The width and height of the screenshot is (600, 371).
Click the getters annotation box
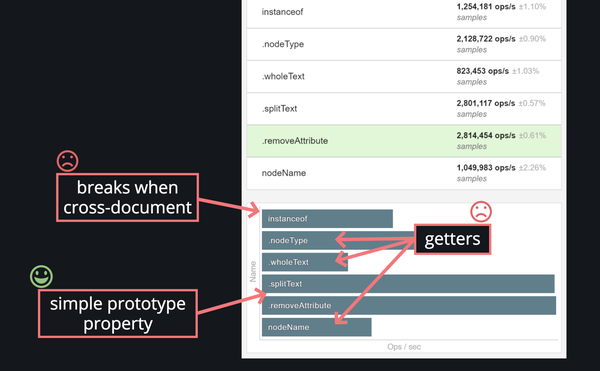tap(452, 239)
